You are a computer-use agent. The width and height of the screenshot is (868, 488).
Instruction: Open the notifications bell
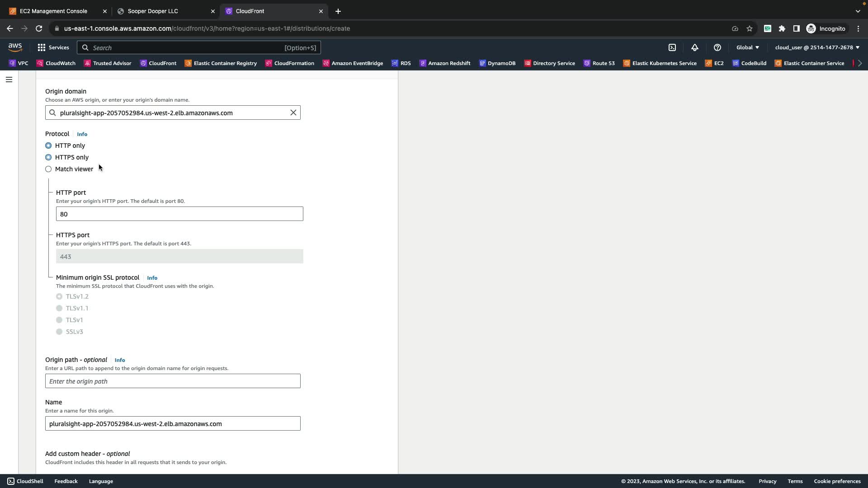[x=695, y=47]
